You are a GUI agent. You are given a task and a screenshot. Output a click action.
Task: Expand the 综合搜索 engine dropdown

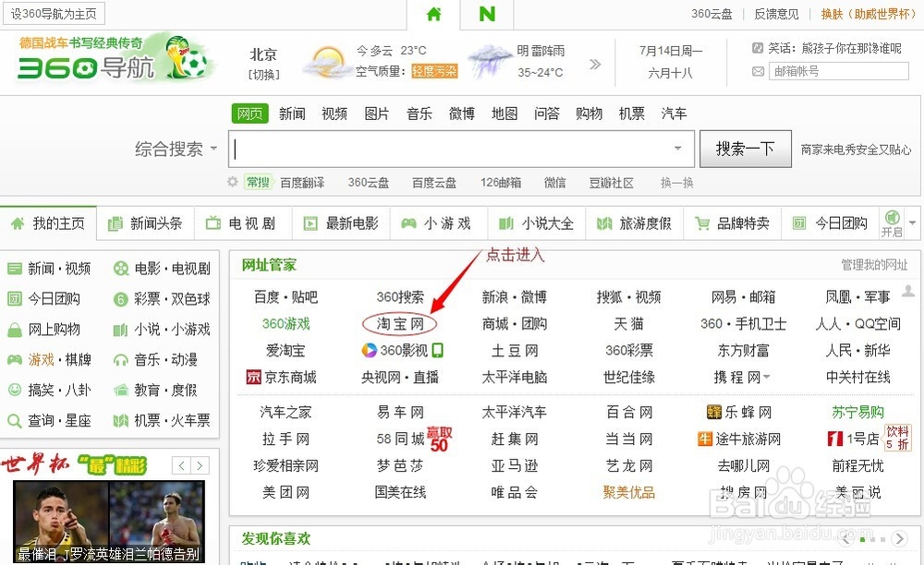click(213, 149)
